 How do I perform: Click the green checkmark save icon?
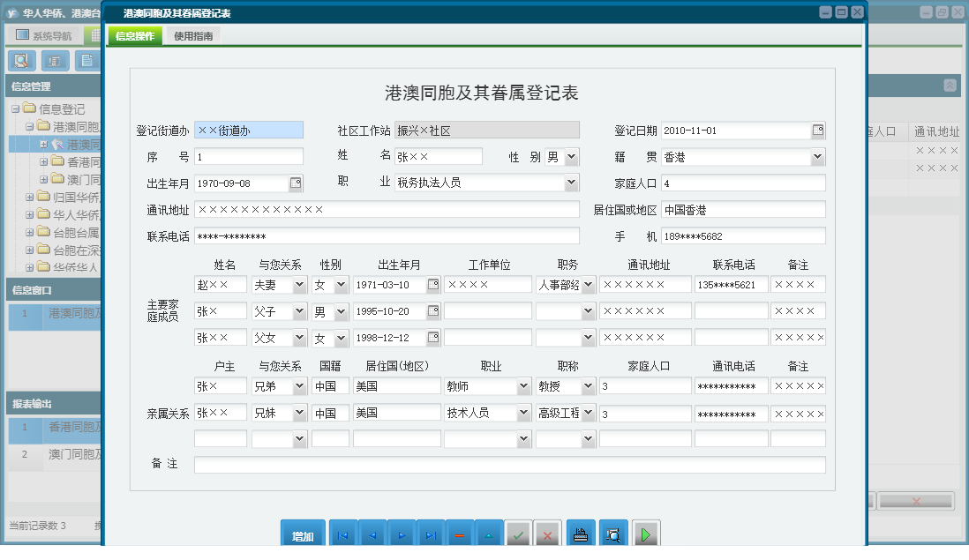[x=518, y=535]
